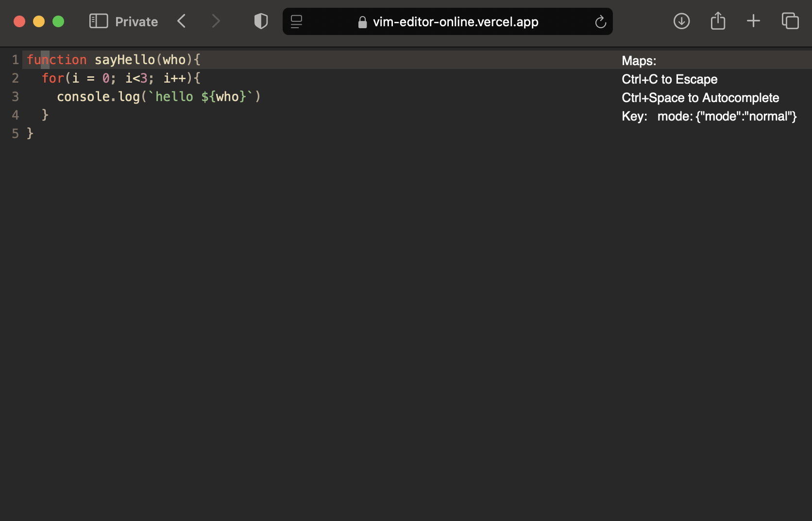Reload the vim editor page
812x521 pixels.
click(x=600, y=21)
